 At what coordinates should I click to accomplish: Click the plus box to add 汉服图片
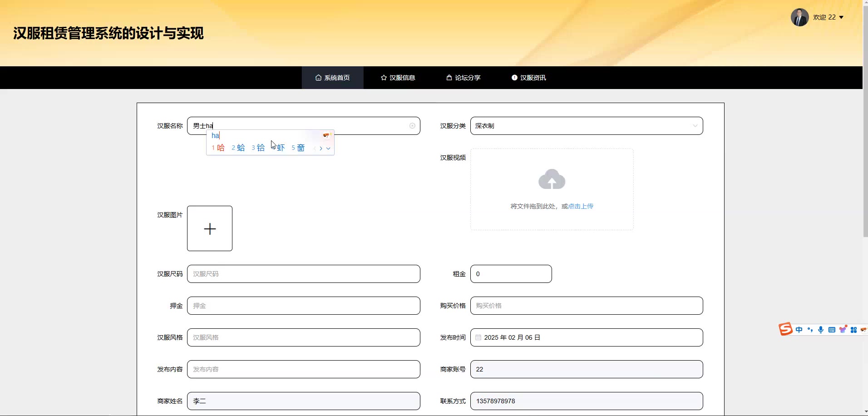tap(210, 228)
